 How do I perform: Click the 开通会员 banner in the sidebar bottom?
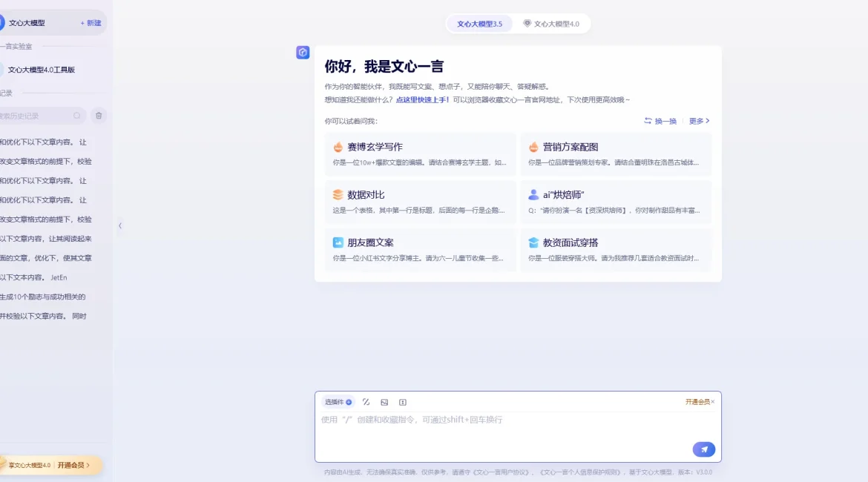coord(51,466)
